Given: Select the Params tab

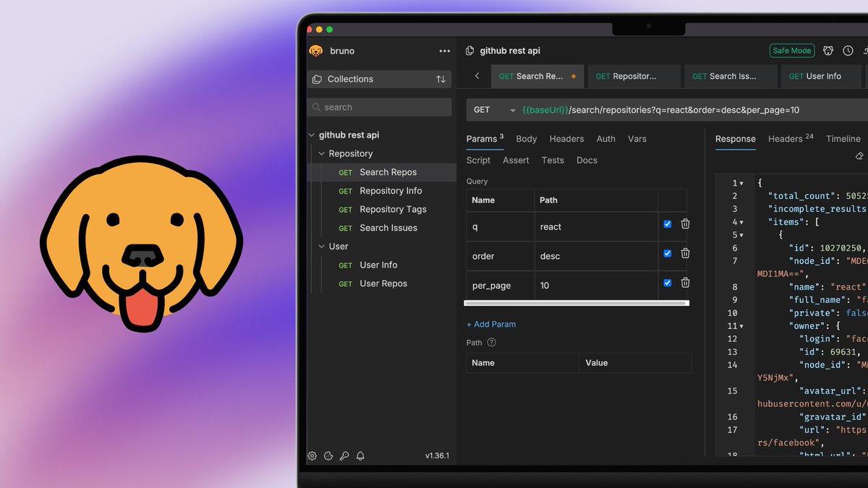Looking at the screenshot, I should [485, 139].
